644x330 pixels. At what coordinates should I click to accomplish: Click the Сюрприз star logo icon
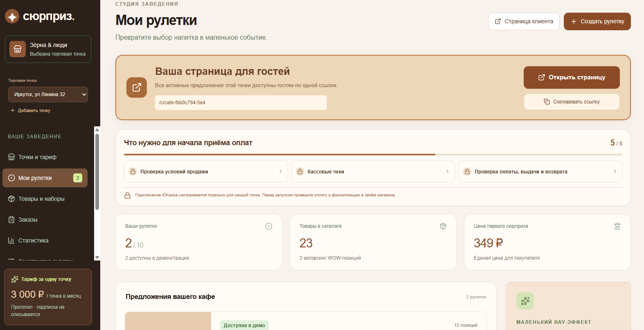12,16
